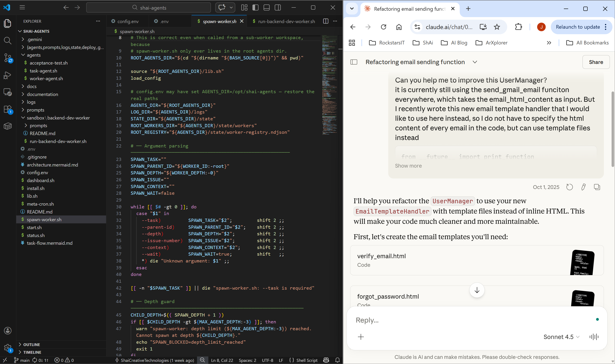Toggle Claude's conversation sidebar
Image resolution: width=615 pixels, height=364 pixels.
pos(354,62)
